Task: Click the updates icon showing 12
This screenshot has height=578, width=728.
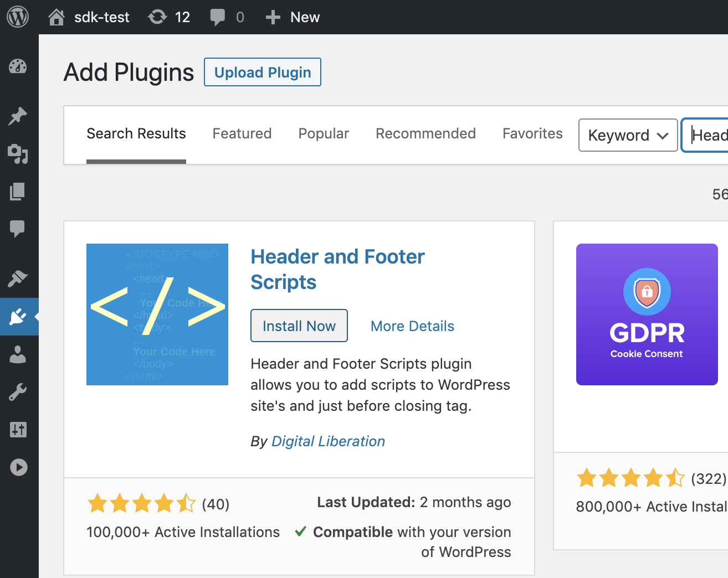Action: tap(169, 17)
